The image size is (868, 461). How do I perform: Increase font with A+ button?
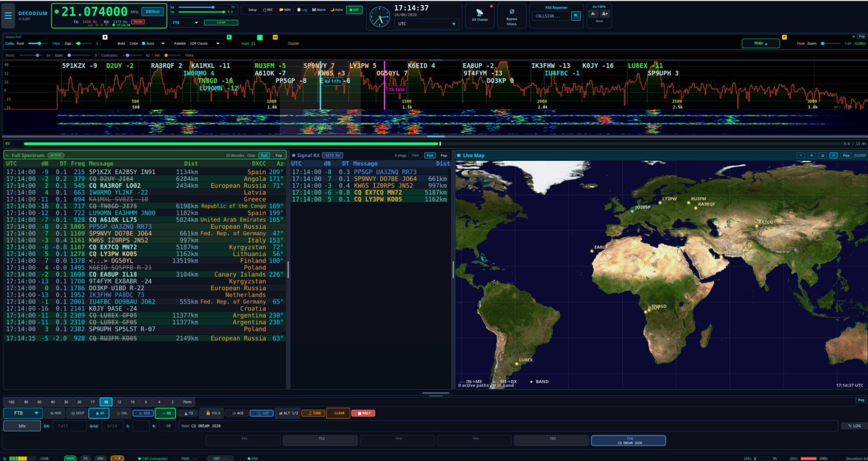[x=605, y=13]
